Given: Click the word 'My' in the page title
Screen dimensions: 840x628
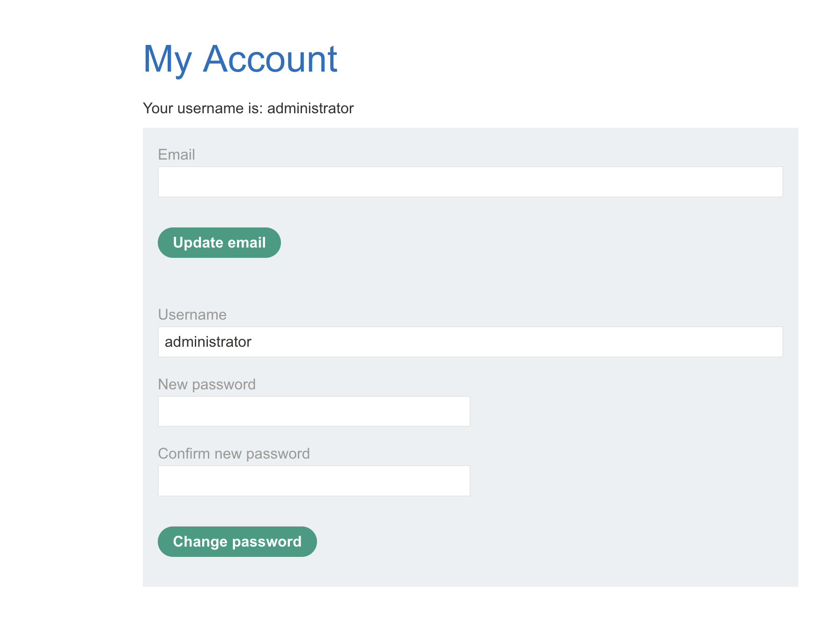Looking at the screenshot, I should [x=167, y=59].
